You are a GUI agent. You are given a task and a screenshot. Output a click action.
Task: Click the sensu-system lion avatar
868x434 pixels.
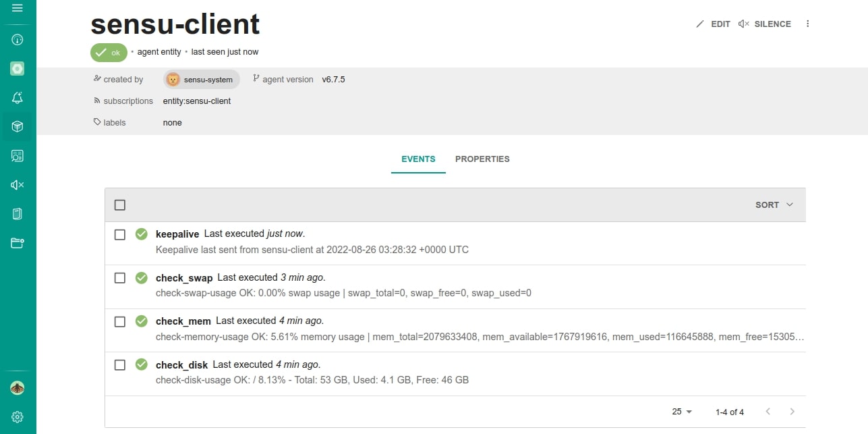pos(173,80)
